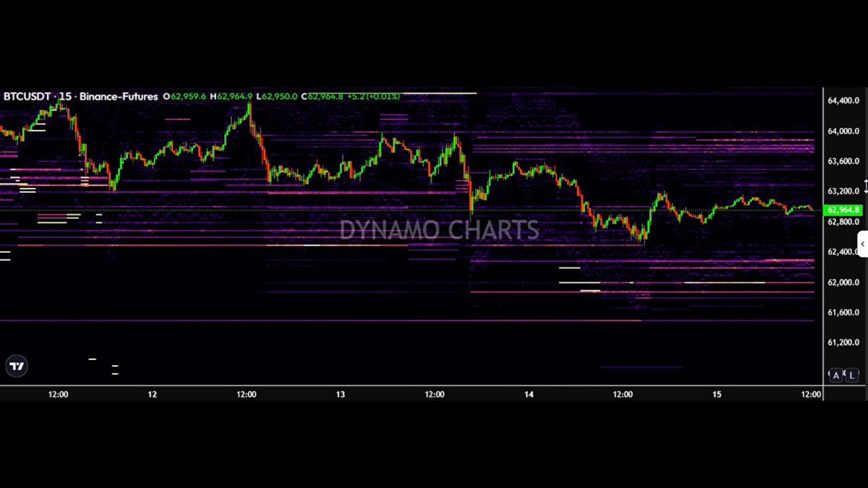Toggle auto scale with the A button
Image resolution: width=868 pixels, height=488 pixels.
click(837, 375)
